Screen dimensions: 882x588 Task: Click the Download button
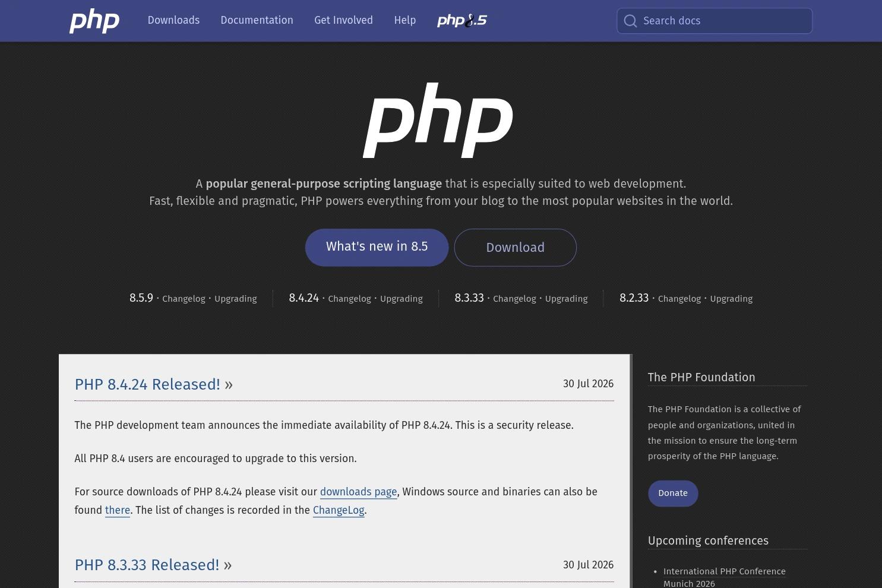(515, 247)
